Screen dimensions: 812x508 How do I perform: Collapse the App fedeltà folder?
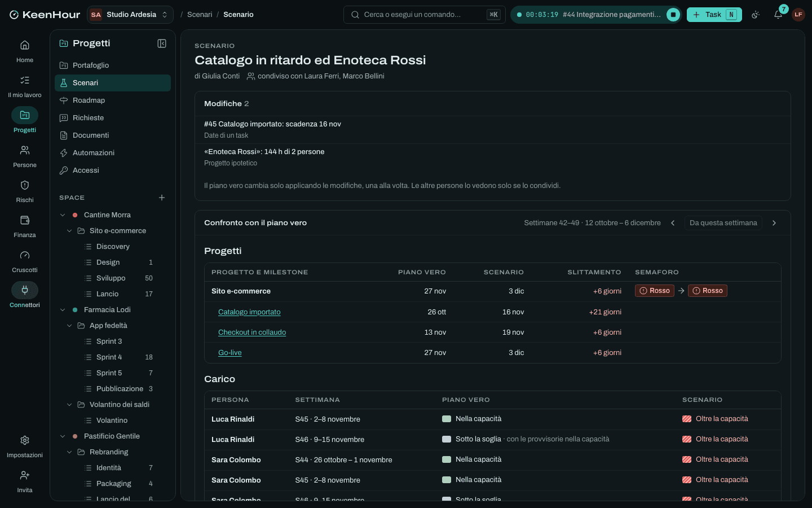click(70, 326)
